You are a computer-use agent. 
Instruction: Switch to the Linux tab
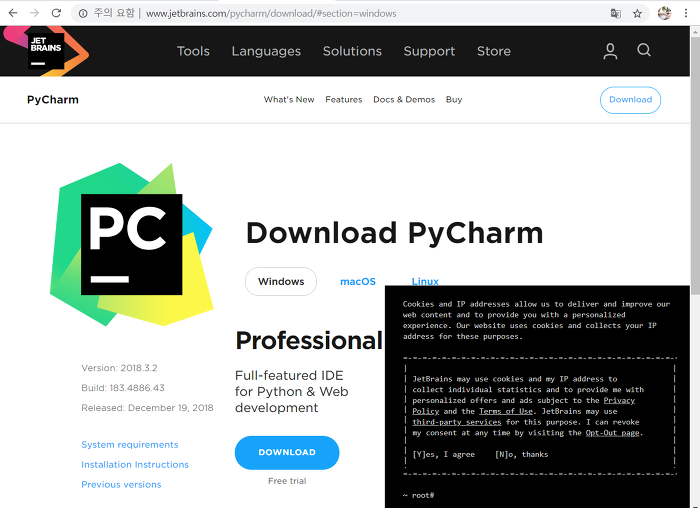[425, 281]
